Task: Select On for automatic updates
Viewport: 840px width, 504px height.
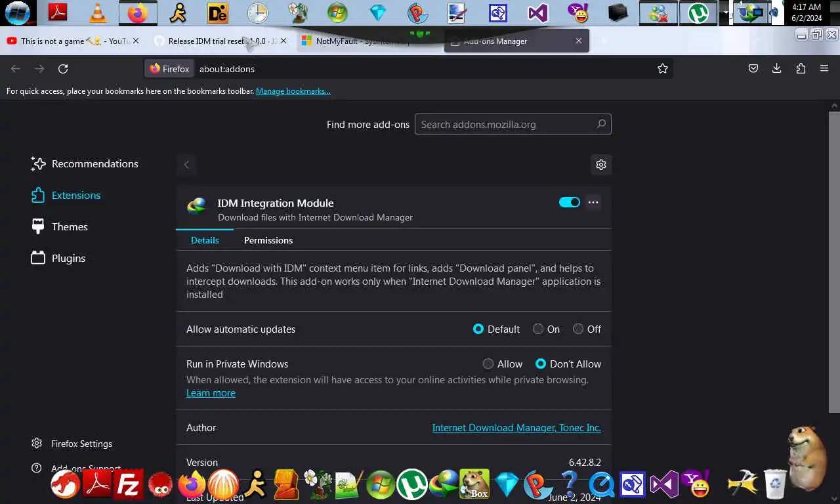Action: pos(538,329)
